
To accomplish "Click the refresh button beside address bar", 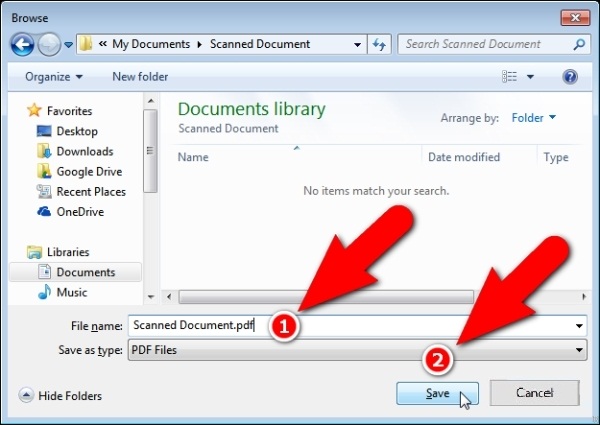I will [x=379, y=44].
